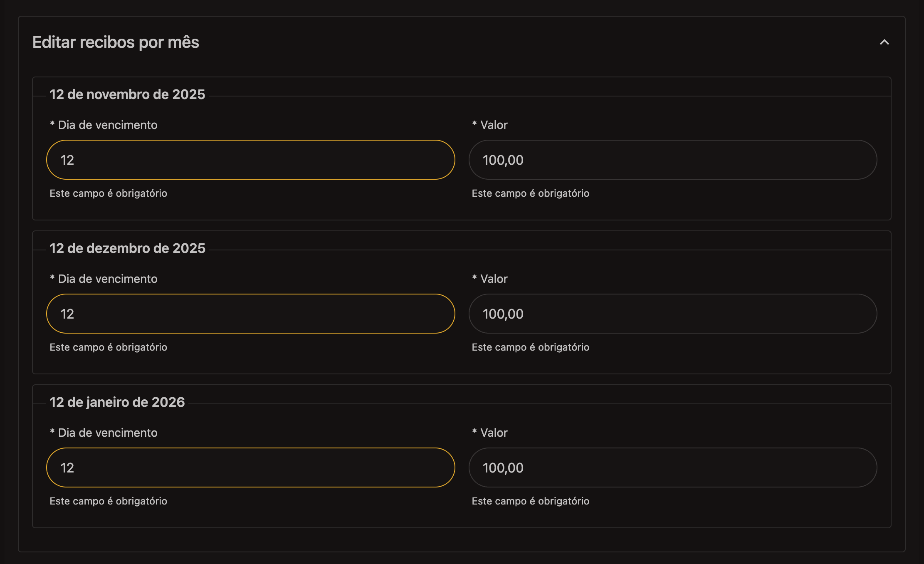
Task: Click December Dia de vencimento input field
Action: click(x=250, y=314)
